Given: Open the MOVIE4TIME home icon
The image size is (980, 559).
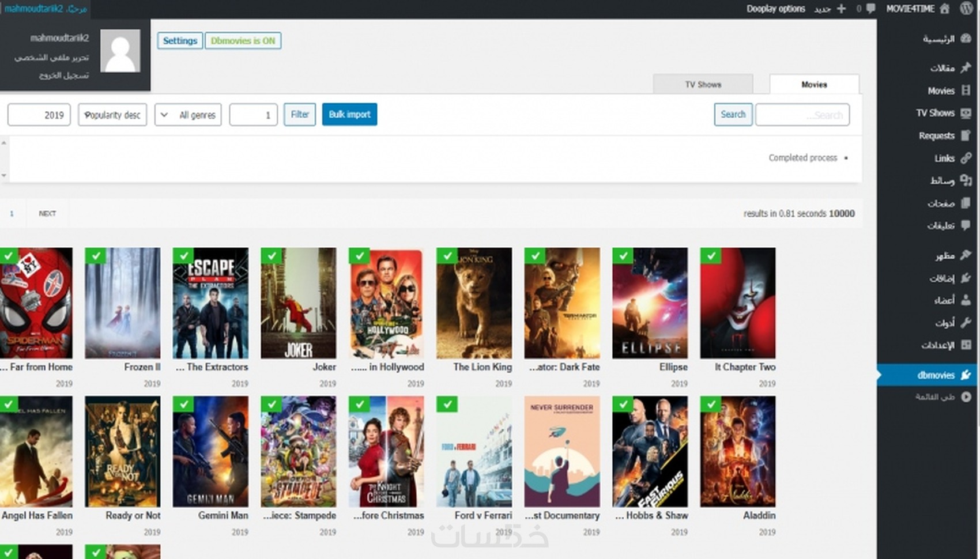Looking at the screenshot, I should [944, 9].
